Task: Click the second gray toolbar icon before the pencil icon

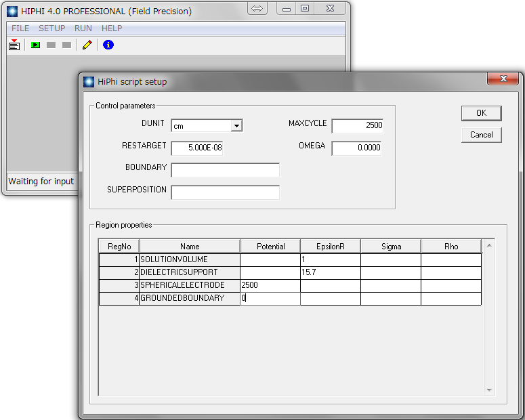Action: coord(66,45)
